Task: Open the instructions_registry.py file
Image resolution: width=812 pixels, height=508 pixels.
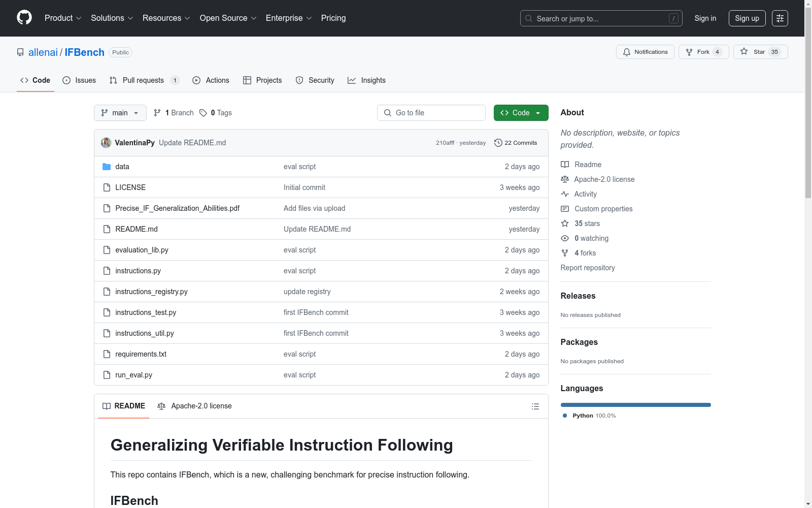Action: tap(151, 292)
